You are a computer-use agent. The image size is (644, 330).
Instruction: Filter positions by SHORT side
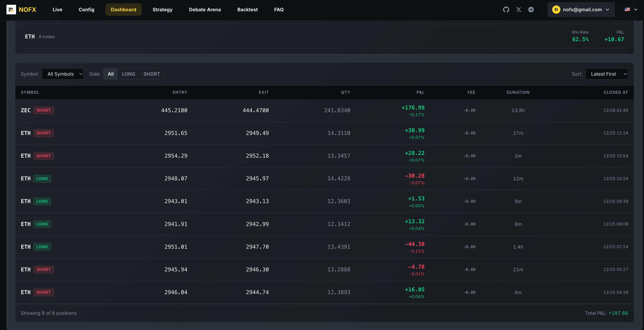coord(152,74)
